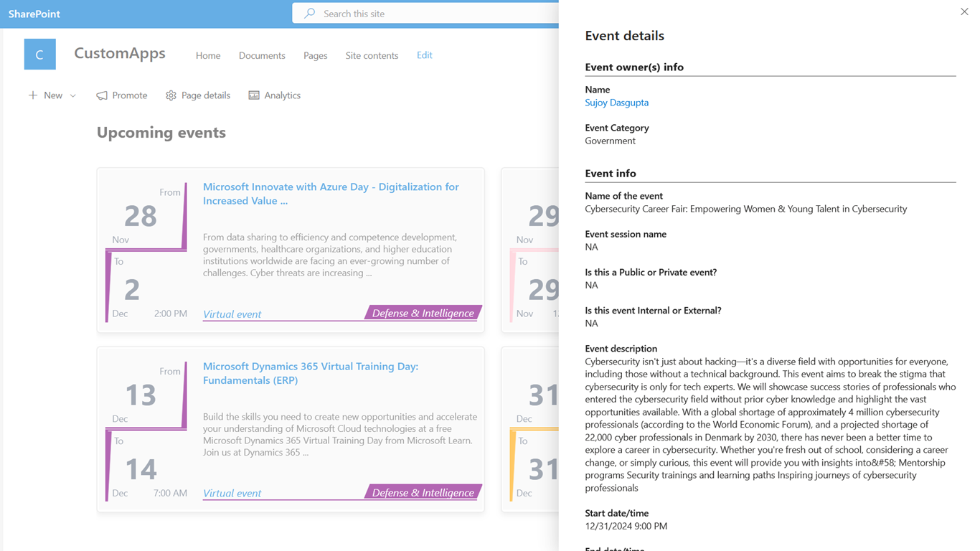The width and height of the screenshot is (980, 551).
Task: Expand the New dropdown chevron
Action: [x=73, y=95]
